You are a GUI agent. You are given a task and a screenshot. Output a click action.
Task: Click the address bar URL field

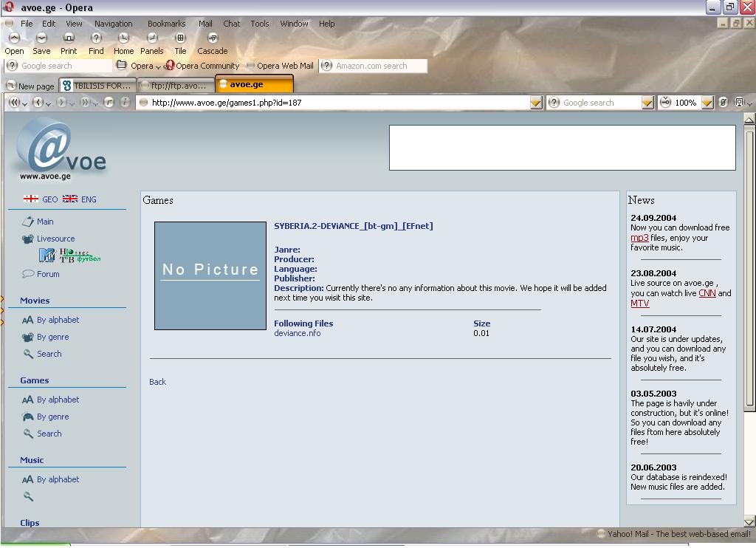(x=333, y=102)
